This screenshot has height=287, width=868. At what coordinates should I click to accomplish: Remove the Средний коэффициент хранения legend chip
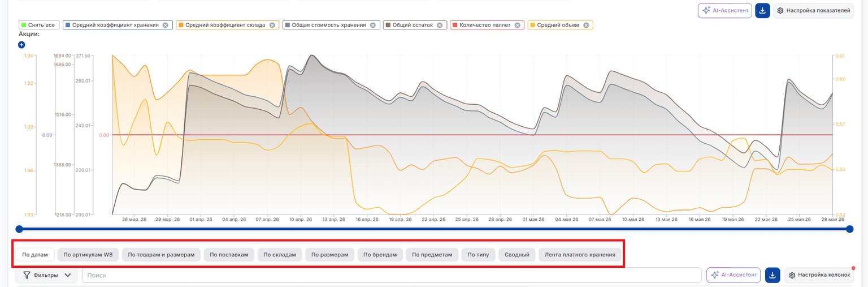click(x=165, y=25)
